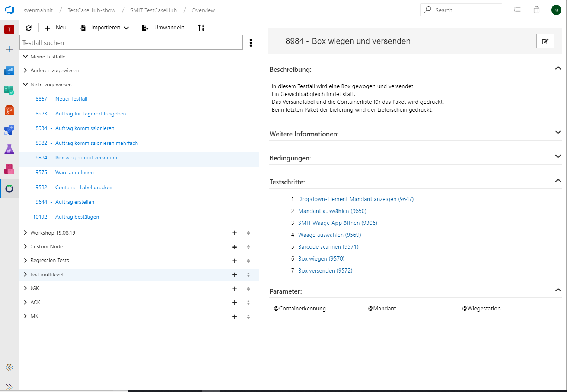Open Repos from the left sidebar
Screen dimensions: 567x392
point(9,110)
